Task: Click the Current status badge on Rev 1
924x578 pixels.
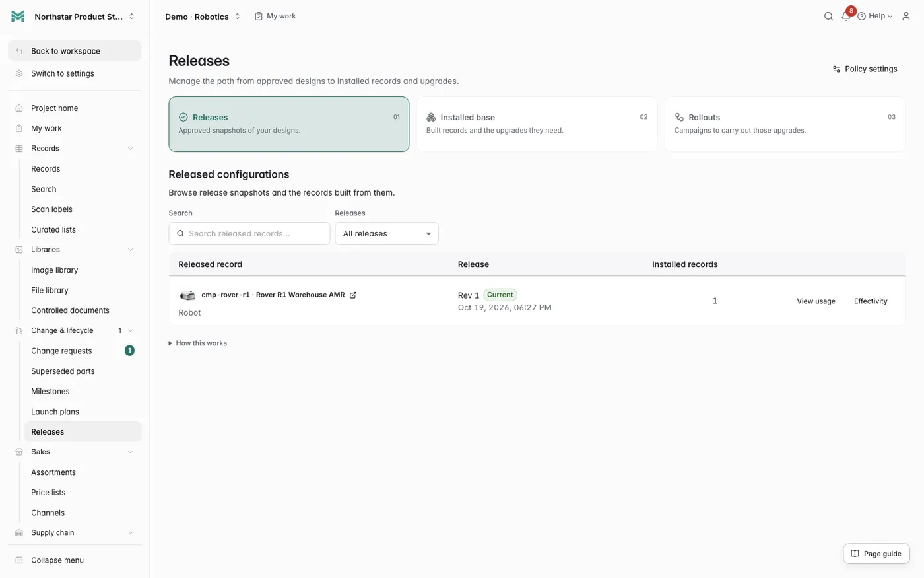Action: (x=500, y=295)
